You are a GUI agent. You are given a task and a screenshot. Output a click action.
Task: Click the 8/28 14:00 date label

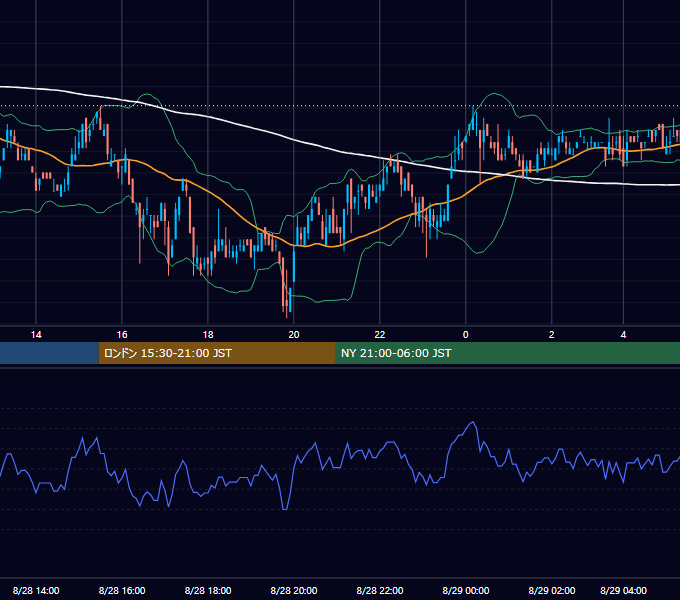36,590
